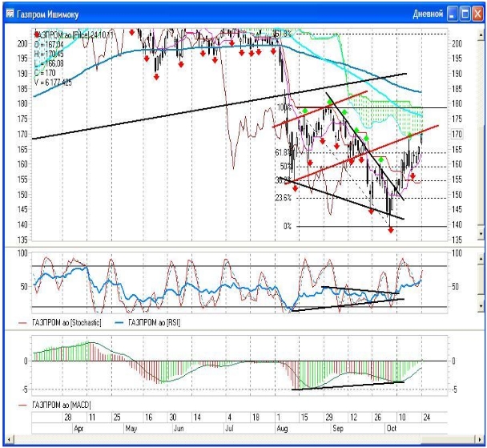This screenshot has width=487, height=448.
Task: Click date '24' on the time axis
Action: tap(426, 418)
